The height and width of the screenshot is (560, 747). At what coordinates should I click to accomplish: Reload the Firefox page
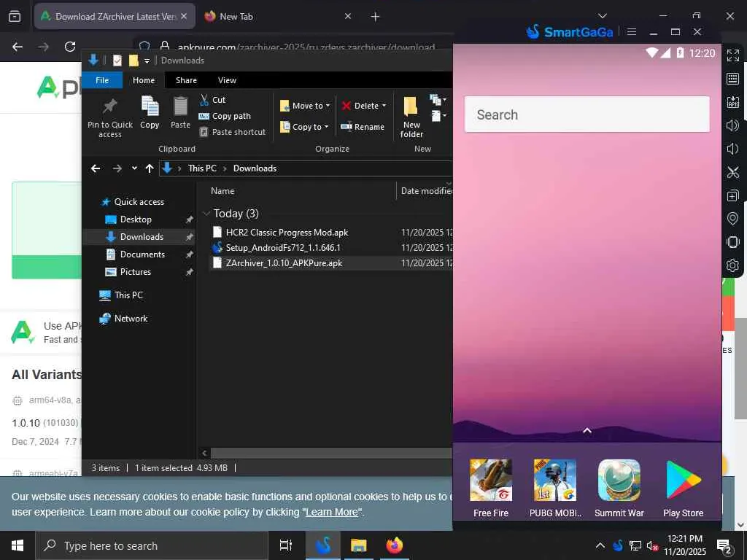[x=70, y=47]
